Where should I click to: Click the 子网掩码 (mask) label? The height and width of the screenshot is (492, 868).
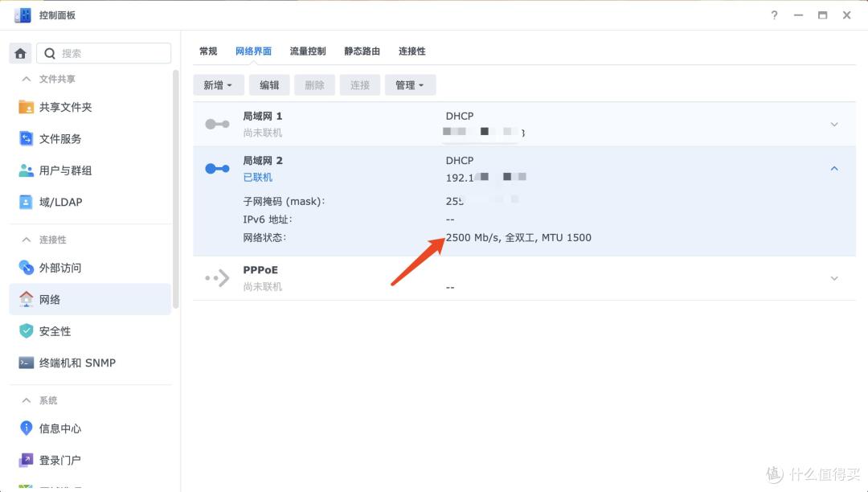(284, 202)
